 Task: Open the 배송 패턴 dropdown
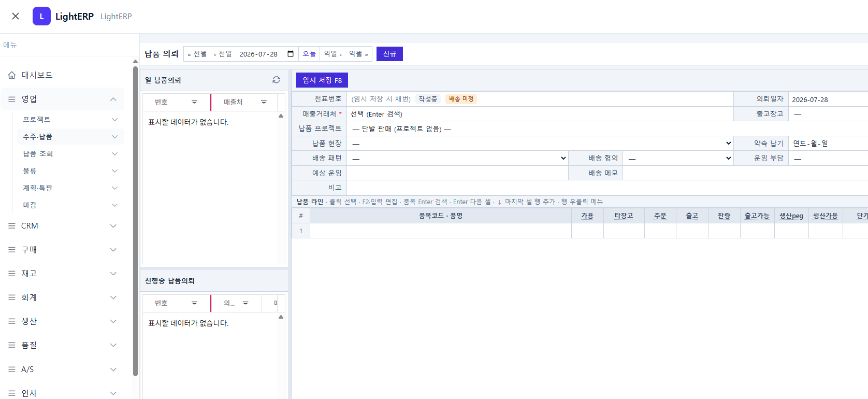click(x=457, y=158)
